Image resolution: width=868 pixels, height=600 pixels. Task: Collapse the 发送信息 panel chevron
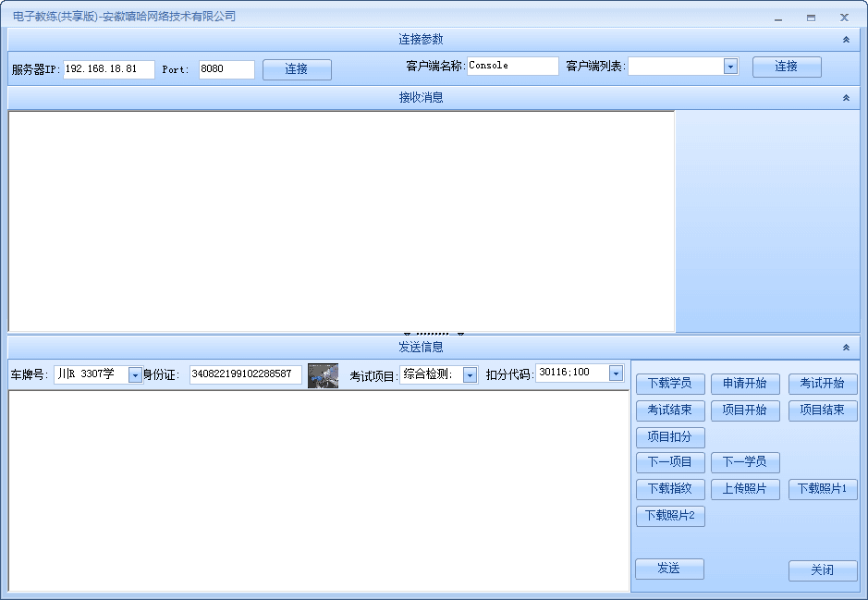click(x=846, y=348)
